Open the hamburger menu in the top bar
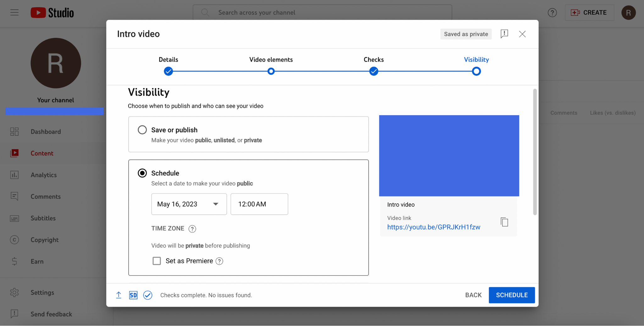Screen dimensions: 644x328 pyautogui.click(x=14, y=13)
